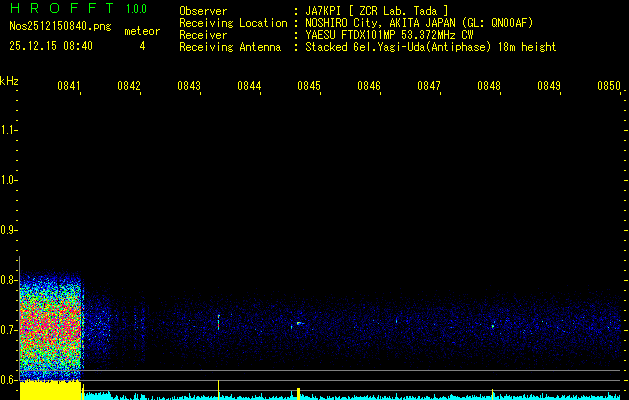This screenshot has height=400, width=629.
Task: Select the 0843 time marker
Action: (189, 87)
